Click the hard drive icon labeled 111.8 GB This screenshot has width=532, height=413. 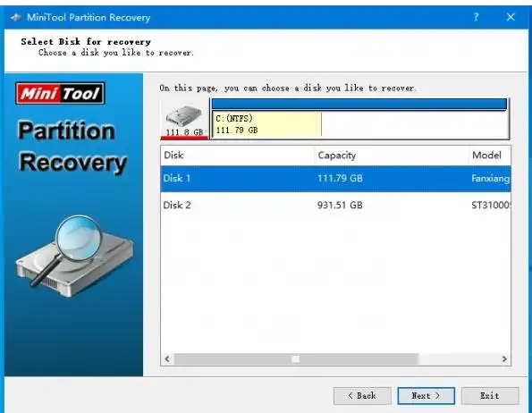tap(184, 121)
